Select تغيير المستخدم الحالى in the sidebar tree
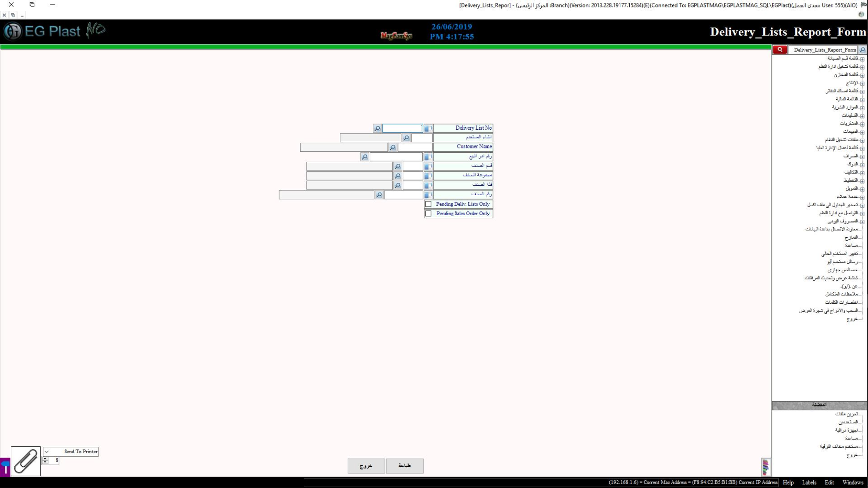 [839, 254]
